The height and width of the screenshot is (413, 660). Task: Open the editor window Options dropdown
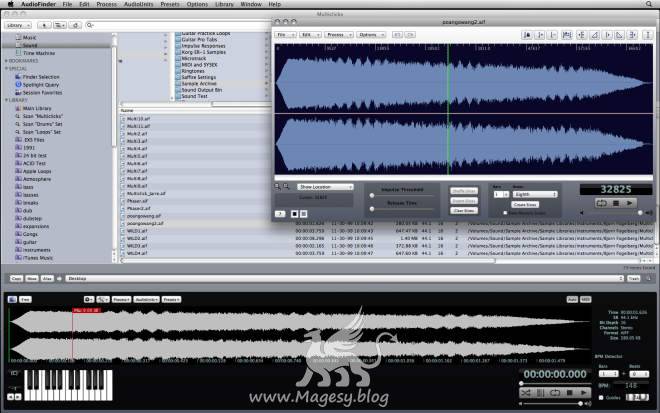370,35
